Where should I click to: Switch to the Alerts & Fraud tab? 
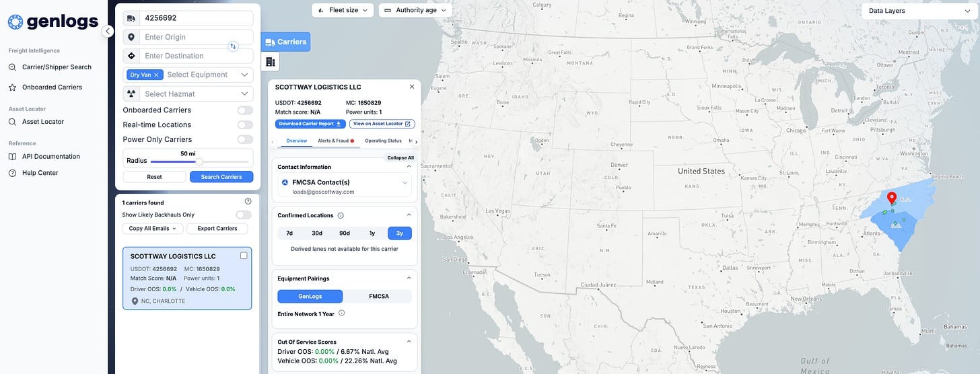pos(335,141)
